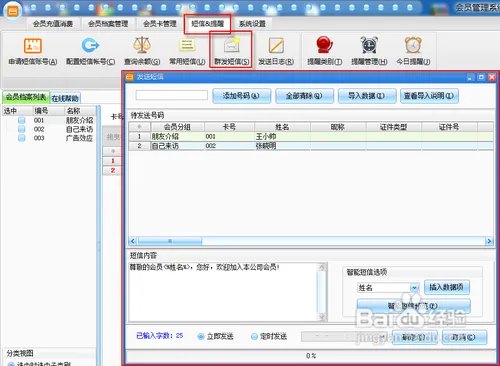Click the phone number input field
This screenshot has height=366, width=500.
click(x=172, y=95)
